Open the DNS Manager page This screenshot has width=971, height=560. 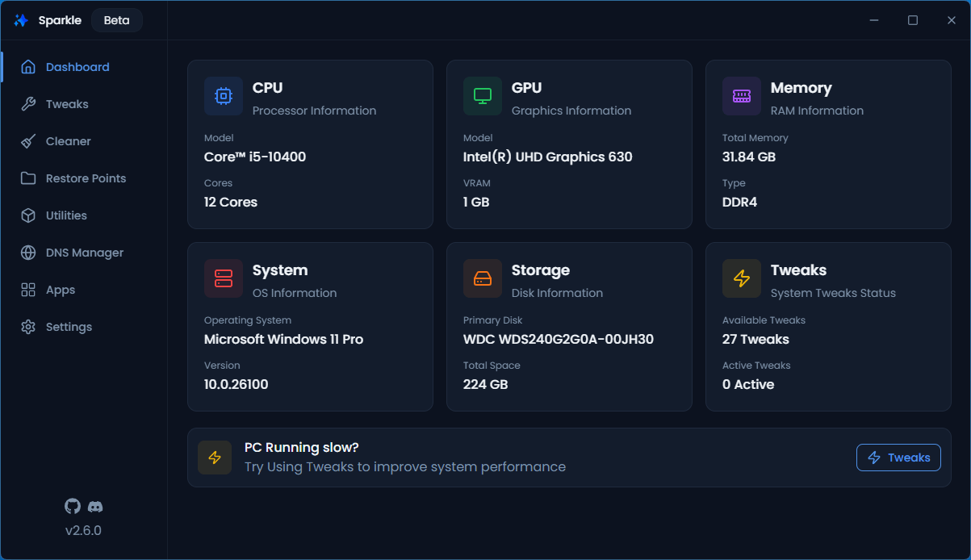pos(84,253)
